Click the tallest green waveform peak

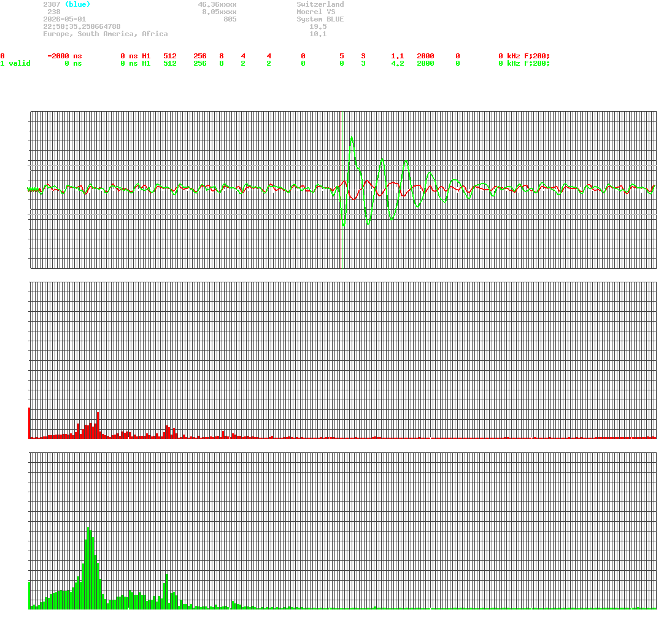pos(352,138)
